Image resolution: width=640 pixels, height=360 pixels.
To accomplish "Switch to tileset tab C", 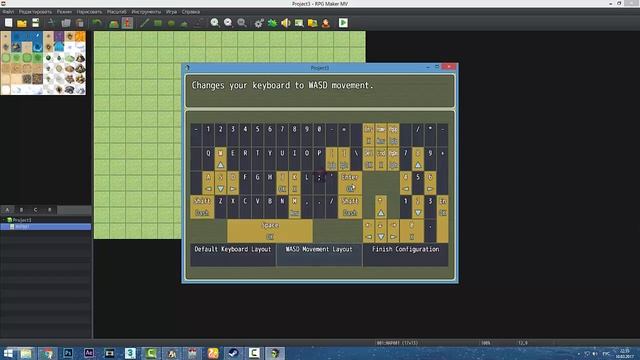I will pos(36,210).
